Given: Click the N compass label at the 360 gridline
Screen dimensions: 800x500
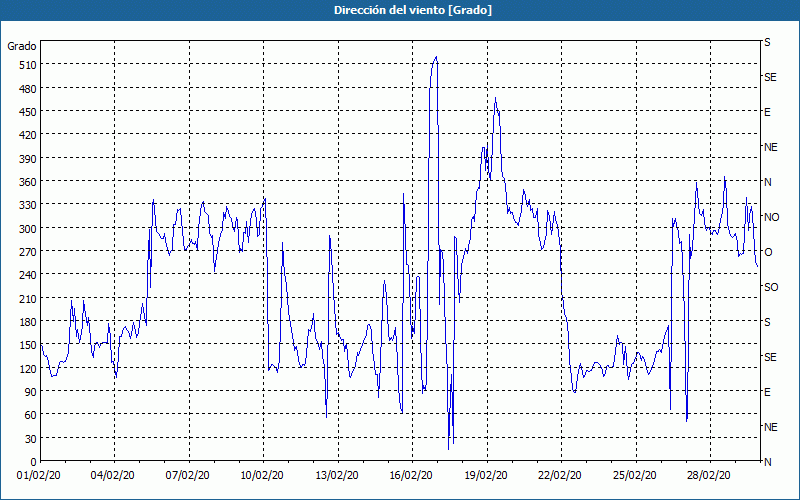Looking at the screenshot, I should coord(767,182).
